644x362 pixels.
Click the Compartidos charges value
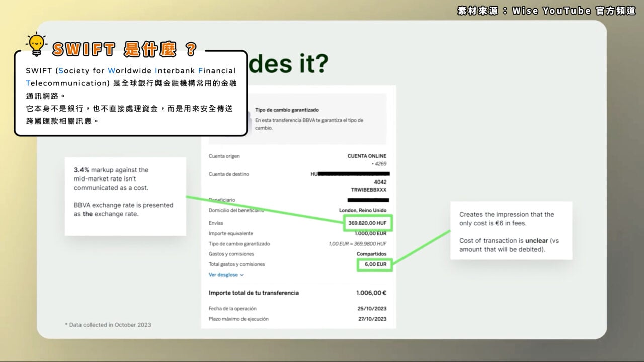tap(371, 254)
